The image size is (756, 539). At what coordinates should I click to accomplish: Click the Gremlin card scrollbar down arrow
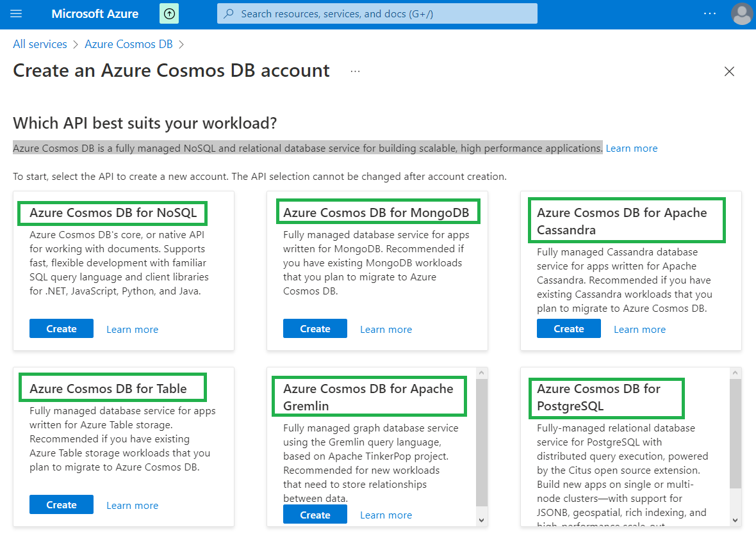(481, 520)
